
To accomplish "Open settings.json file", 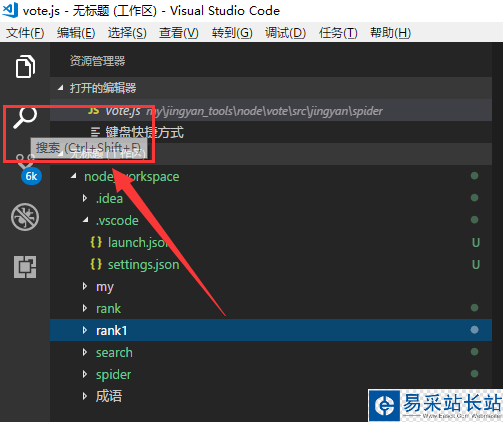I will [x=143, y=265].
